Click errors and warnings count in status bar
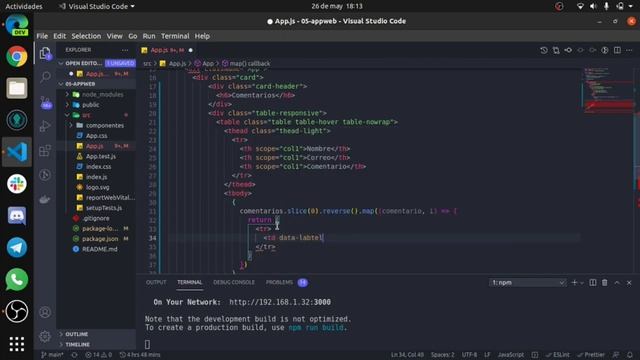Viewport: 640px width, 360px height. click(98, 355)
